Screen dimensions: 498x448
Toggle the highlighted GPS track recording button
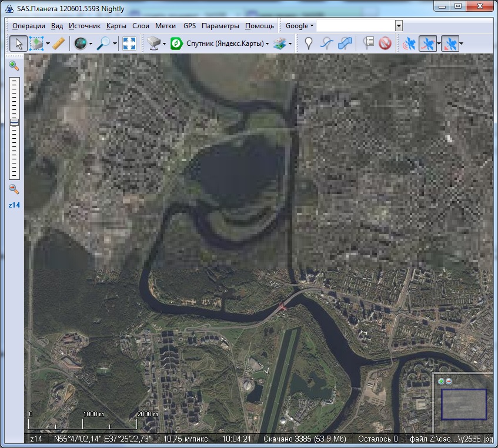coord(428,44)
